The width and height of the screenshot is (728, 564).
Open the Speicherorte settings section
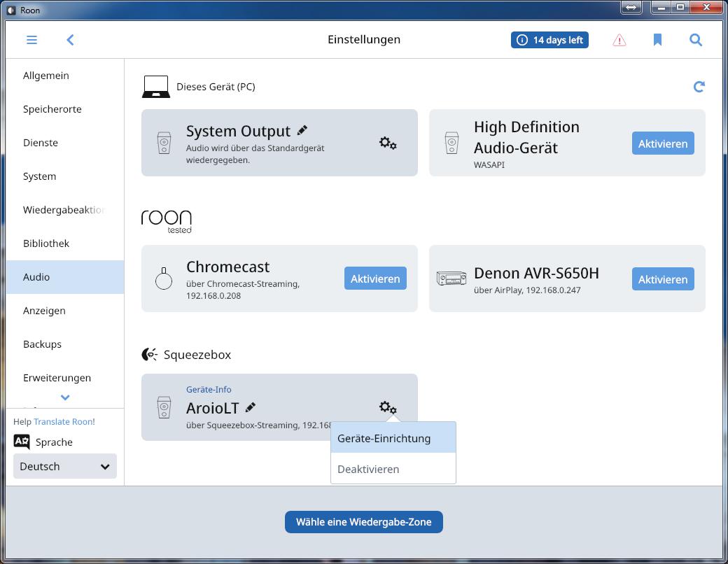(x=65, y=109)
